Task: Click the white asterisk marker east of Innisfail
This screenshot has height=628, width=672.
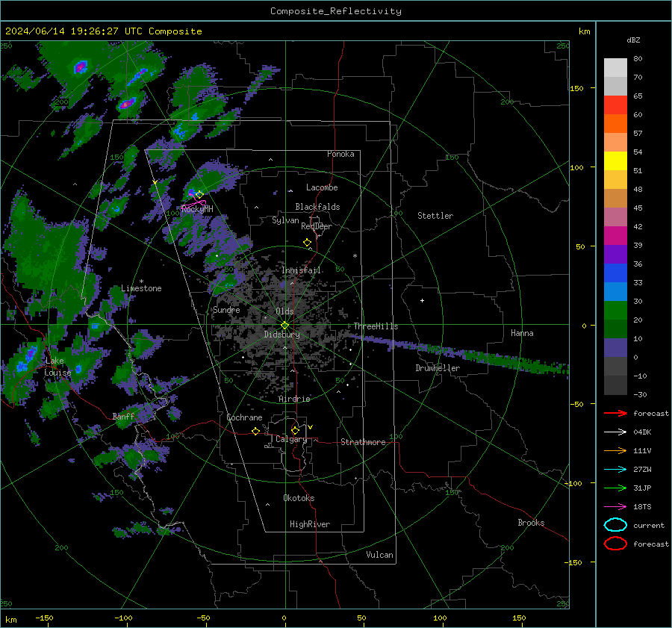Action: 355,256
